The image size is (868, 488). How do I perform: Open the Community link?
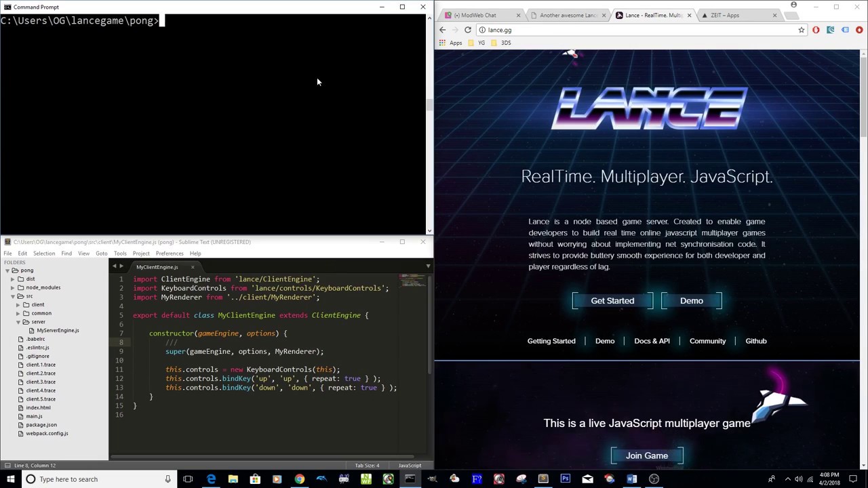pyautogui.click(x=707, y=341)
